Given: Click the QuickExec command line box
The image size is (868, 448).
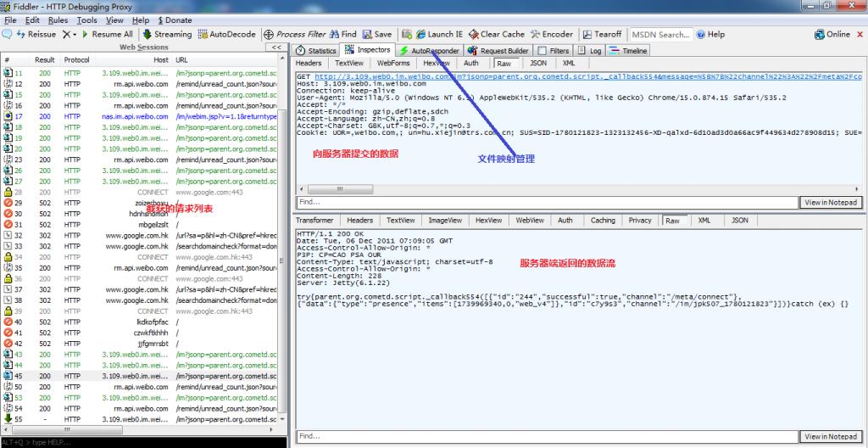Looking at the screenshot, I should (x=144, y=442).
